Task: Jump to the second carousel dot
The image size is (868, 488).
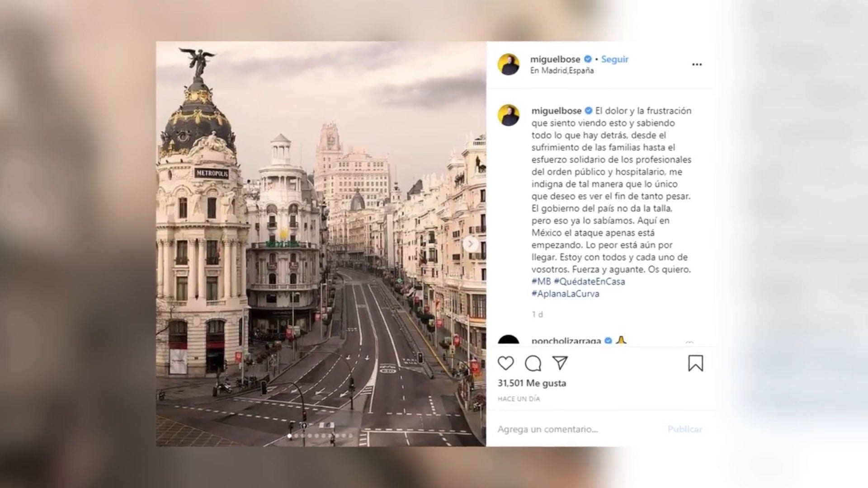Action: [296, 436]
